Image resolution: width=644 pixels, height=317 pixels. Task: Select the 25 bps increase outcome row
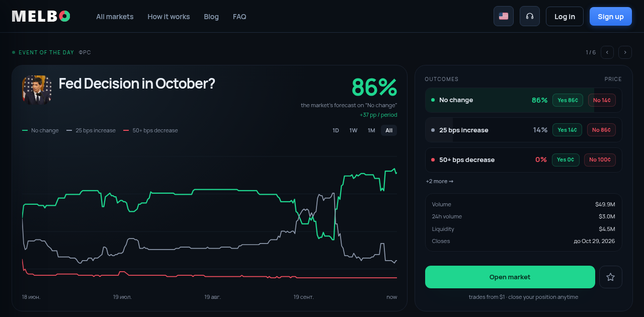click(x=524, y=130)
